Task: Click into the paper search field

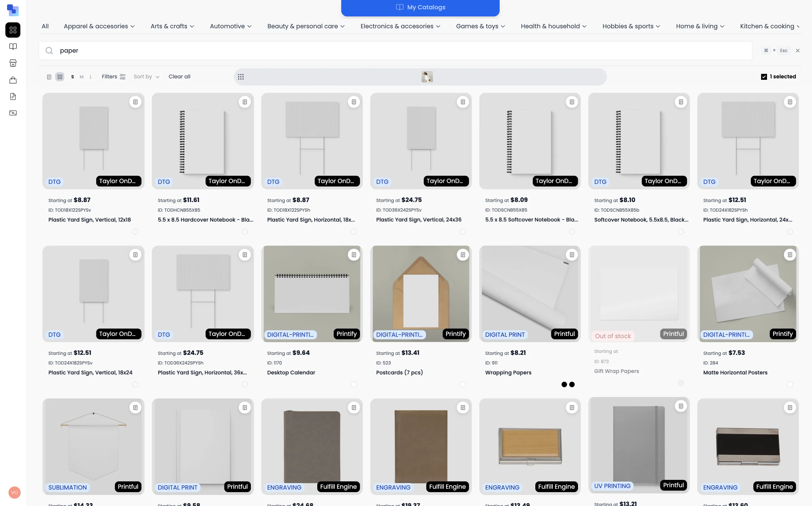Action: click(x=396, y=51)
